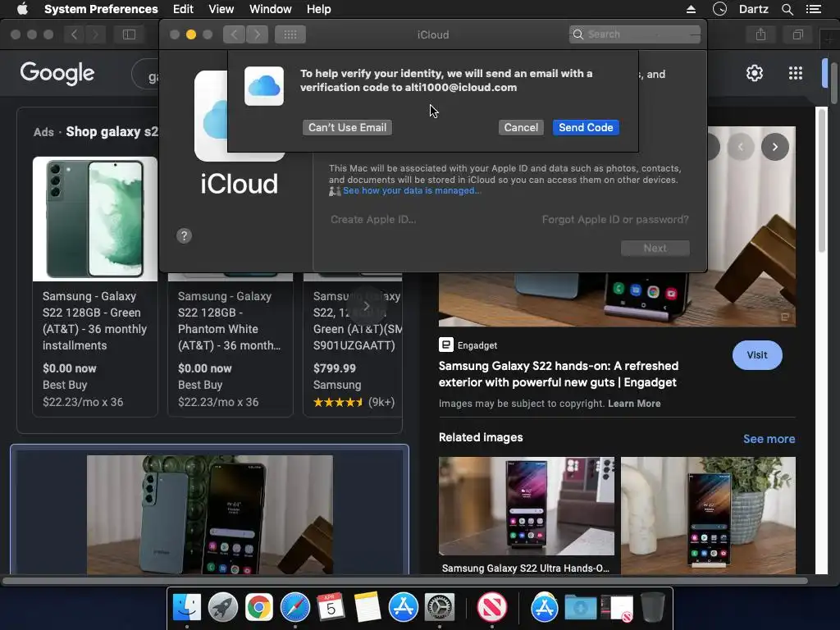840x630 pixels.
Task: Show all preferences grid button
Action: point(290,34)
